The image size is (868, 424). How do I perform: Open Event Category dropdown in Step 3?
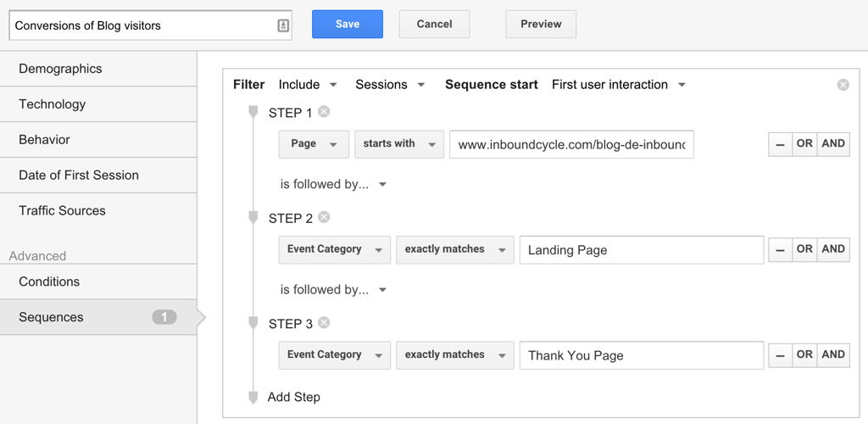(335, 354)
